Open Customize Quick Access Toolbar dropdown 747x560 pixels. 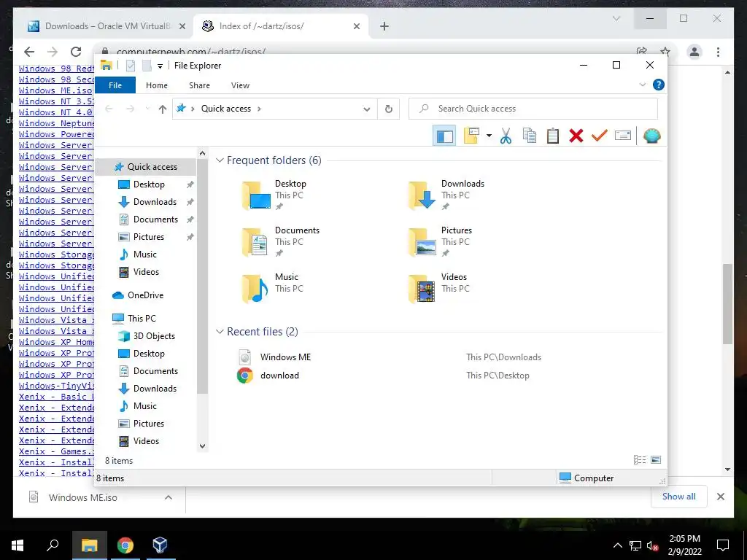pos(160,66)
